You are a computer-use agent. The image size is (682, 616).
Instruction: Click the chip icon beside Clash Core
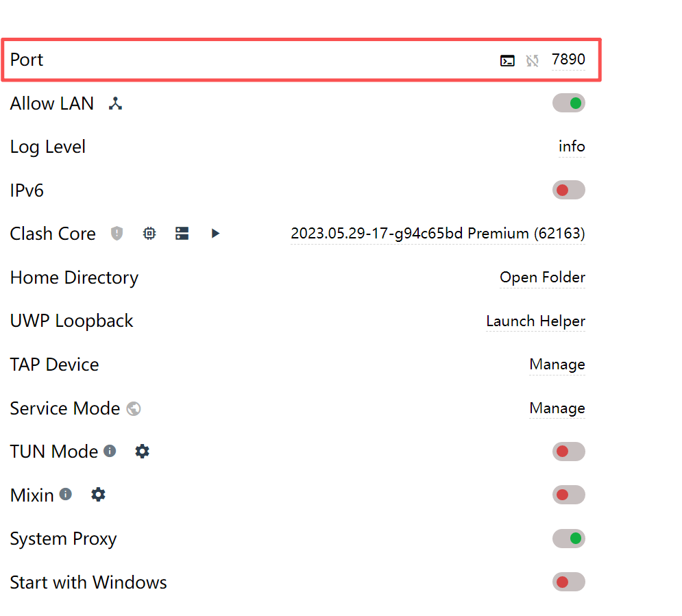[149, 234]
